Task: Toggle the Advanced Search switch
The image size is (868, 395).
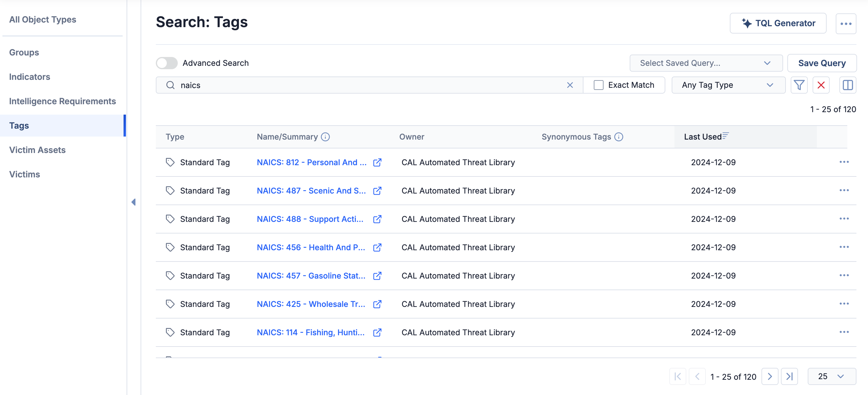Action: coord(167,63)
